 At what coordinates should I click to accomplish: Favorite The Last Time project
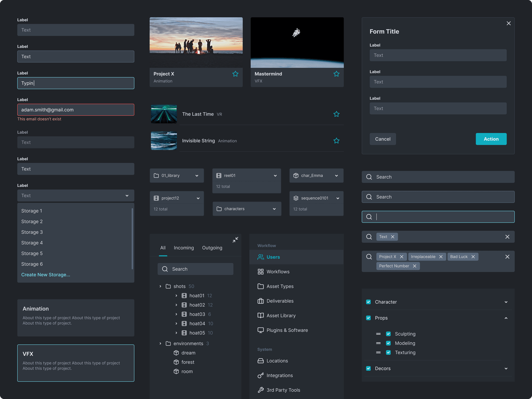point(336,114)
